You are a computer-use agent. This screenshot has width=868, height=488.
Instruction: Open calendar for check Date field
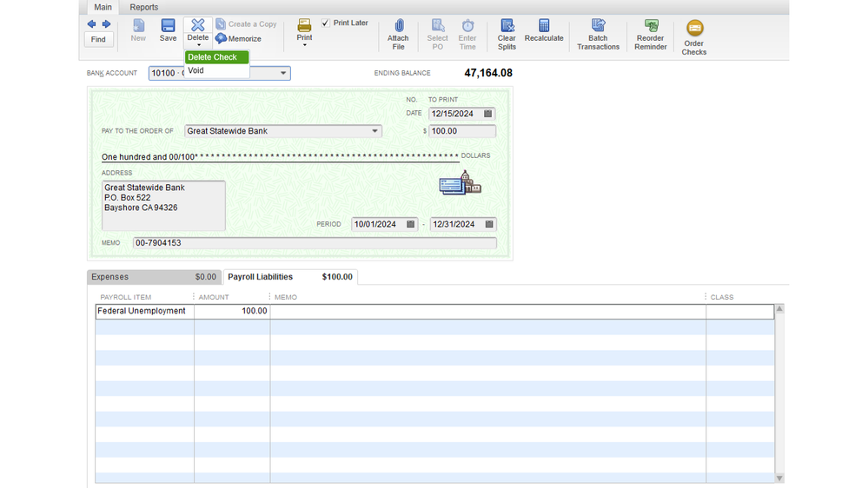point(487,114)
